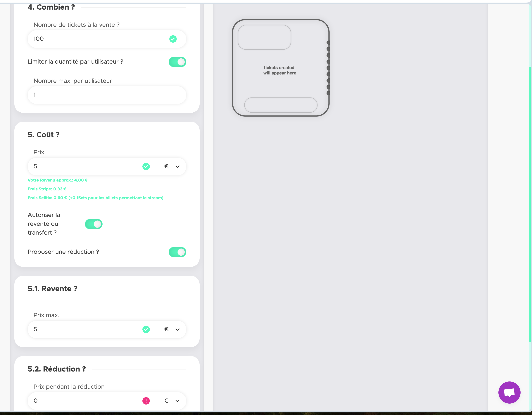The image size is (532, 415).
Task: Open currency chevron in reduction price field
Action: click(x=178, y=401)
